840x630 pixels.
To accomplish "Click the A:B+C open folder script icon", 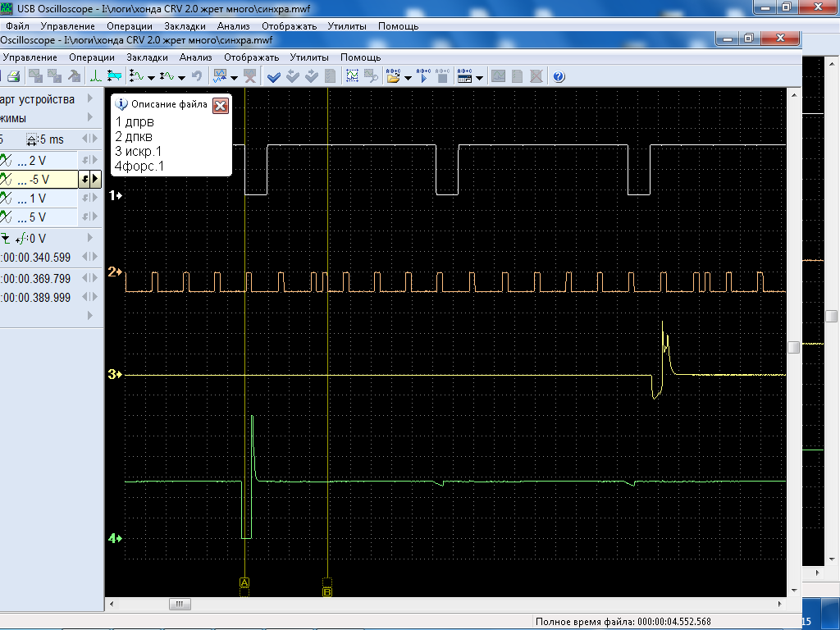I will tap(393, 76).
